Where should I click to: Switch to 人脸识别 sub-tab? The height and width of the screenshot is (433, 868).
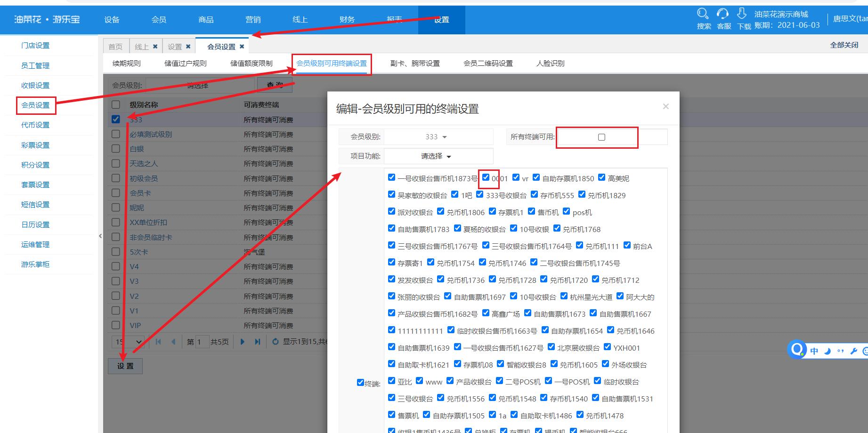[551, 63]
